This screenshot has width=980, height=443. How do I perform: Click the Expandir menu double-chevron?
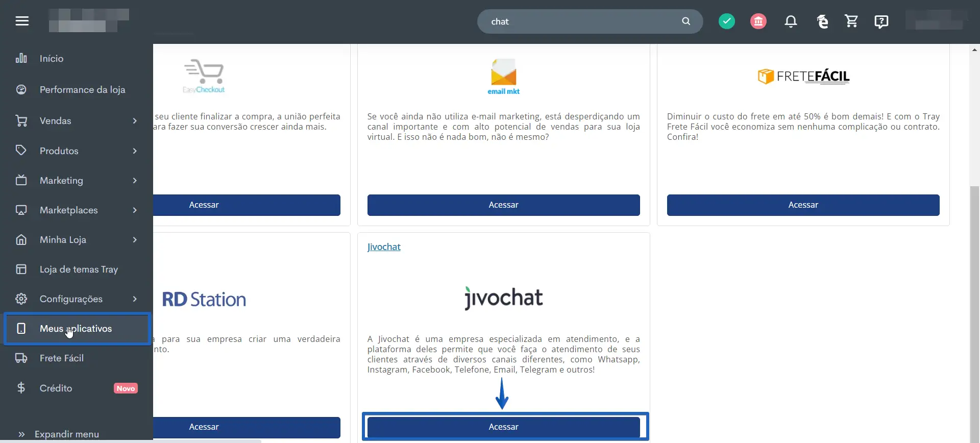[x=21, y=434]
